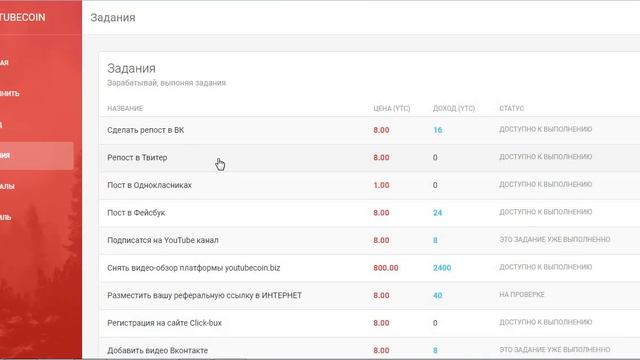Open the 'Подписатся на YouTube канал' task
The image size is (640, 360).
point(163,240)
